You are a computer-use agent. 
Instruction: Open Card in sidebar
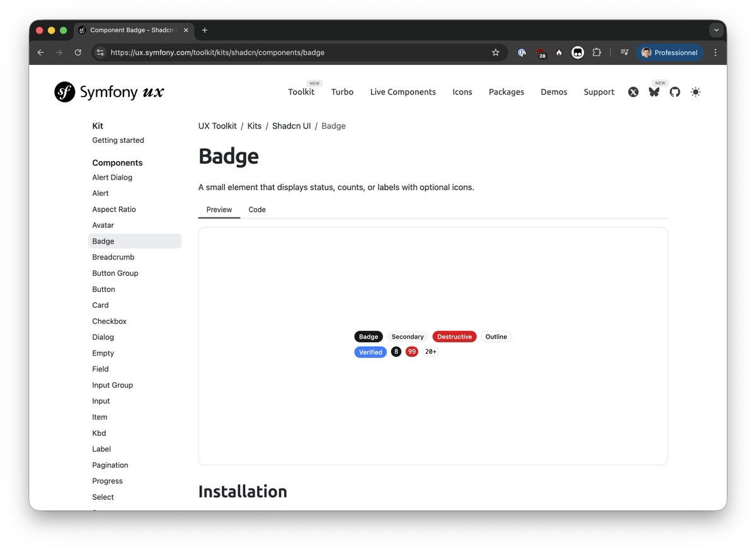click(x=101, y=305)
